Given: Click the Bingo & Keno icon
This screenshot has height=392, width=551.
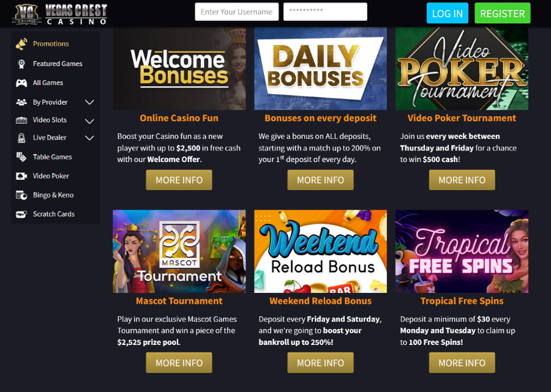Looking at the screenshot, I should [21, 194].
